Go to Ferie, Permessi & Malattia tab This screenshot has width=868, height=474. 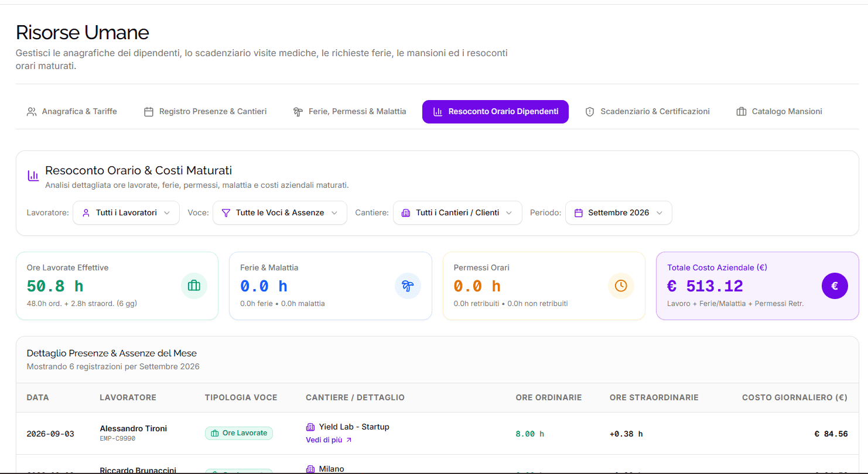click(350, 112)
